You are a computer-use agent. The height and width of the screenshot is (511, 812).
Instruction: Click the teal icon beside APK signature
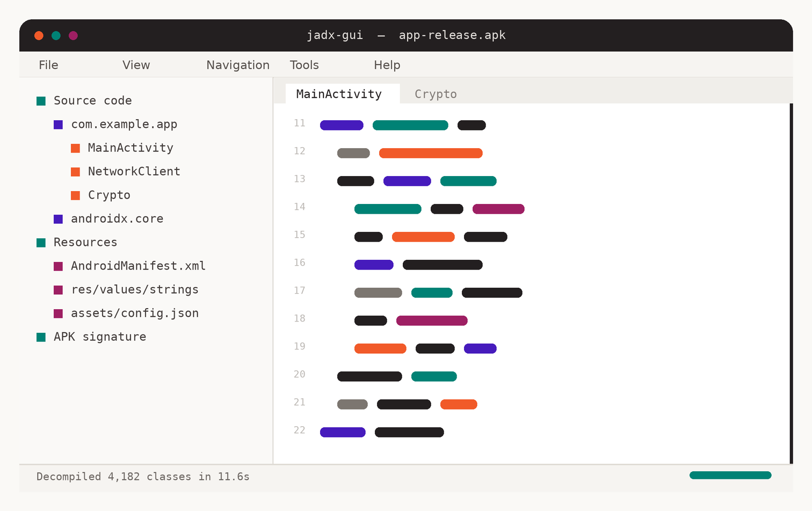41,337
